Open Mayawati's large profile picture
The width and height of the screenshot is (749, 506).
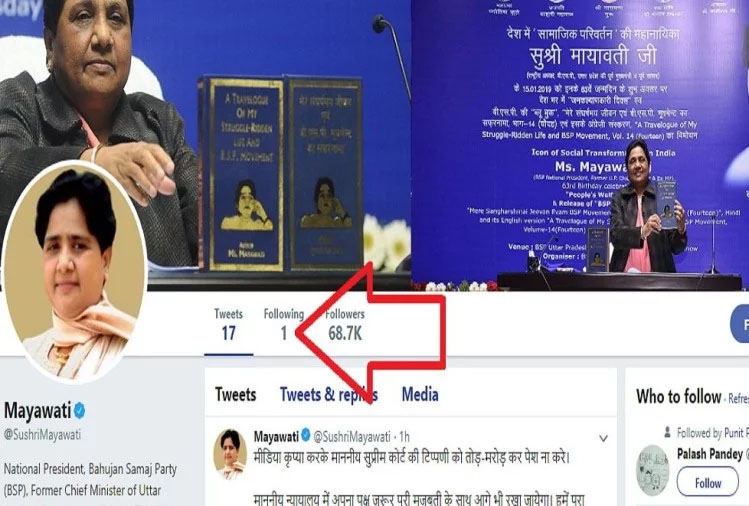tap(75, 273)
